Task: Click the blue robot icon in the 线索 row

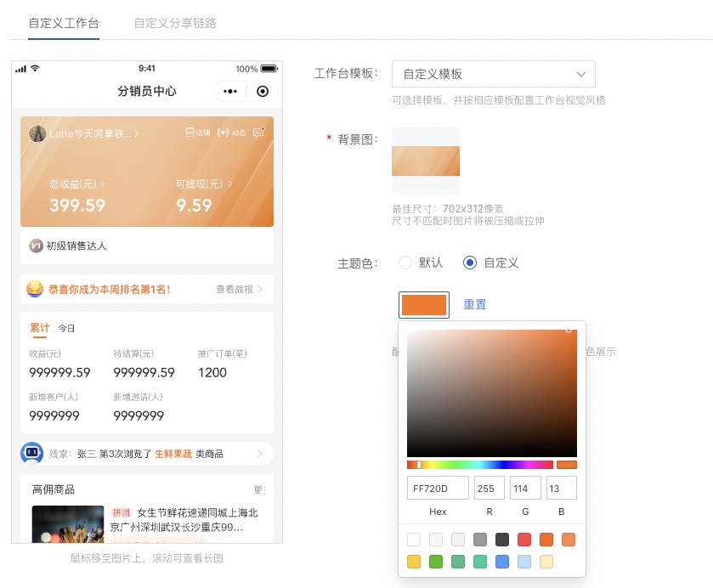Action: coord(31,454)
